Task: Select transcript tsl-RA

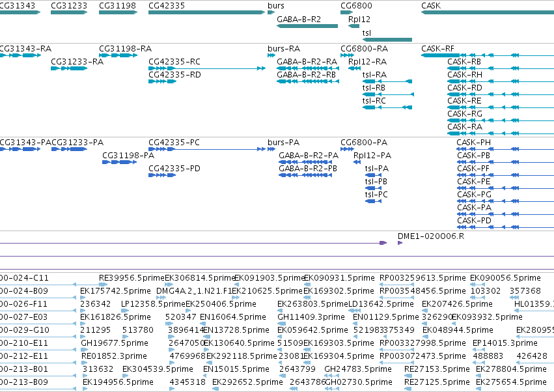Action: point(387,81)
